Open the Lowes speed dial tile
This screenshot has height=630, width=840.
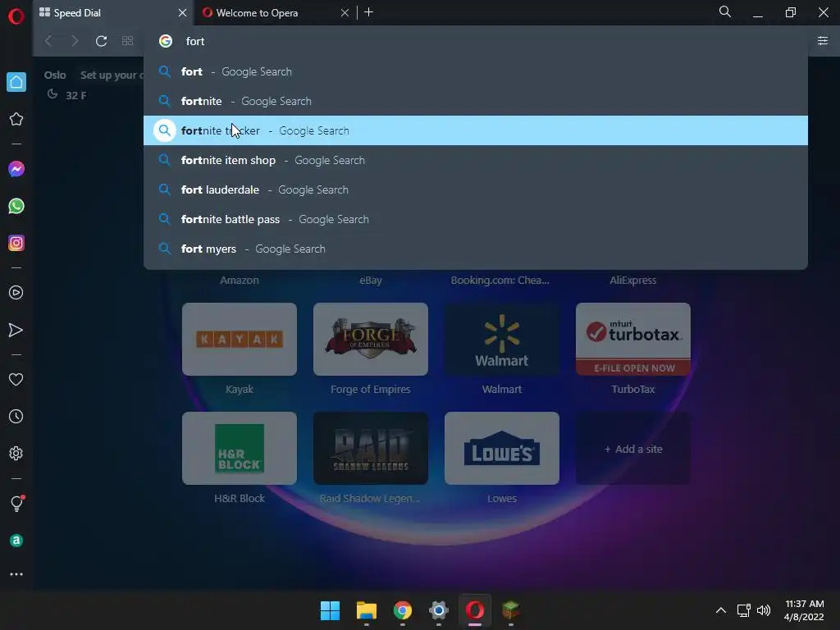tap(502, 449)
